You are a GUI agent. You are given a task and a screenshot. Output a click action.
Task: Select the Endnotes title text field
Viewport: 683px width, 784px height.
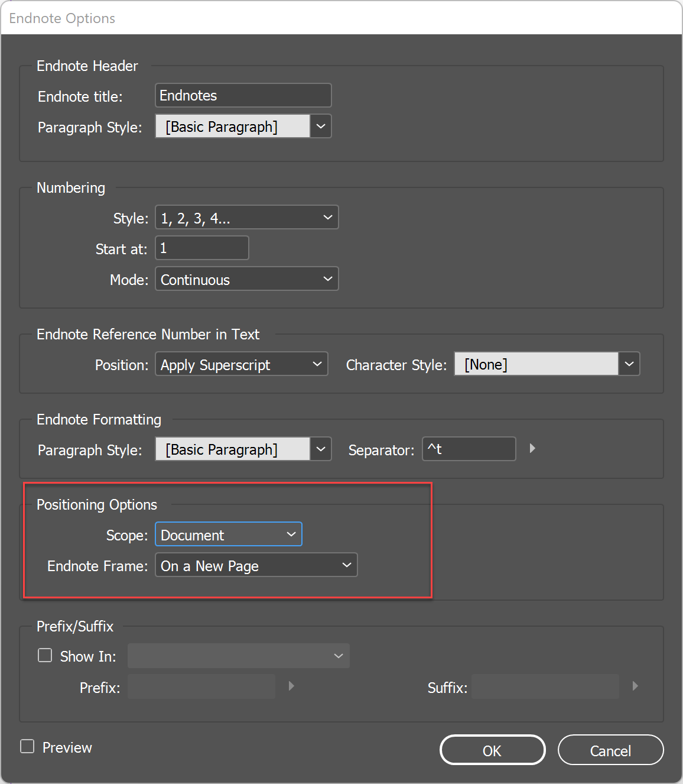[x=242, y=95]
